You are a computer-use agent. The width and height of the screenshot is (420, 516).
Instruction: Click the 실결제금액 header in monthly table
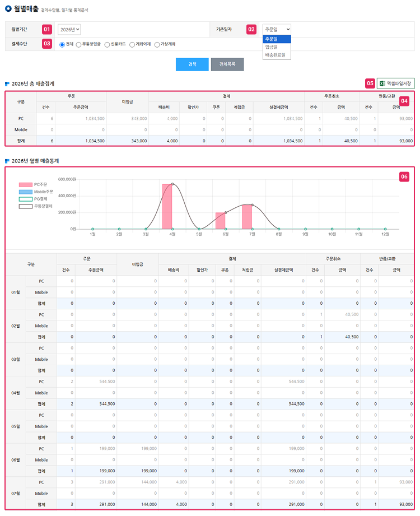283,270
